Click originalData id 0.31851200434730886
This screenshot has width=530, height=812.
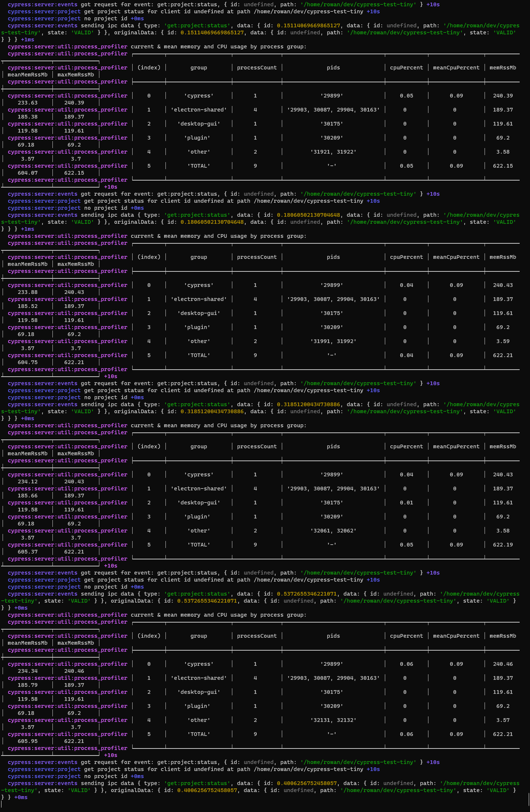click(212, 411)
